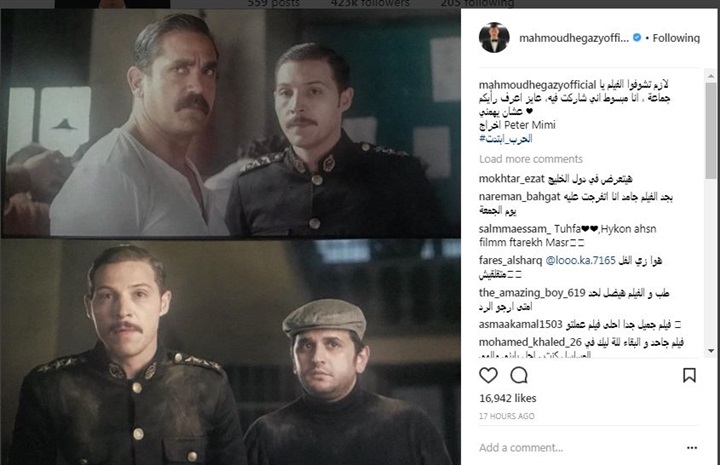720x465 pixels.
Task: Click the 17 HOURS AGO timestamp
Action: click(506, 416)
